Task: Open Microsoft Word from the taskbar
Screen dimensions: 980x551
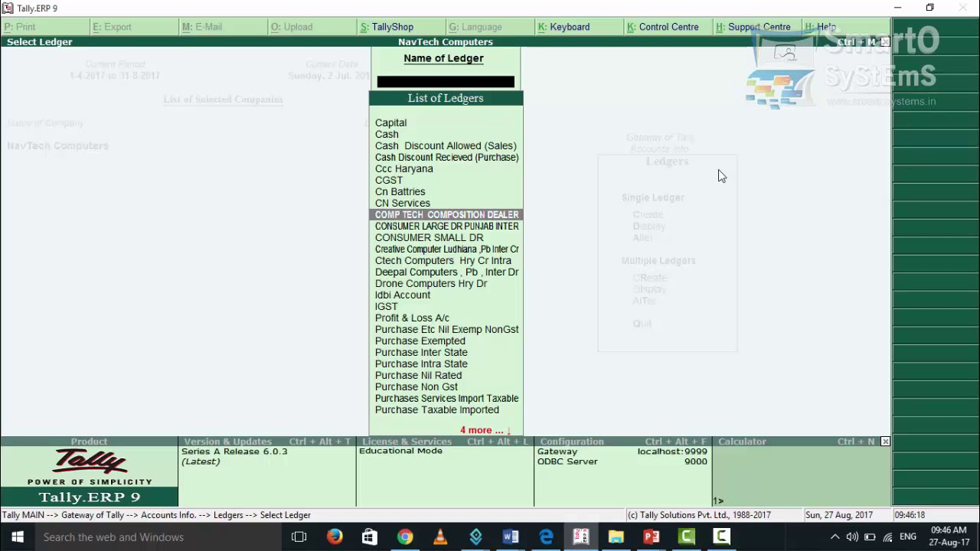Action: coord(511,536)
